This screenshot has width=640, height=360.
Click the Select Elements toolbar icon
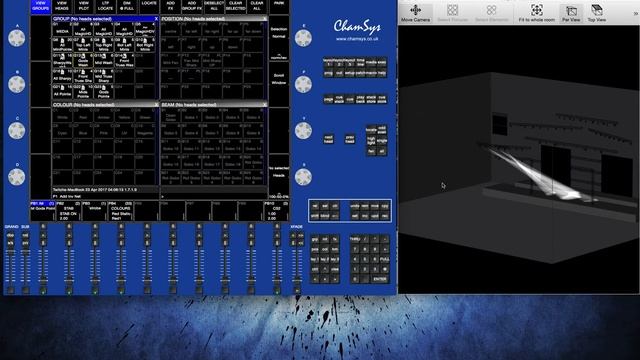491,13
